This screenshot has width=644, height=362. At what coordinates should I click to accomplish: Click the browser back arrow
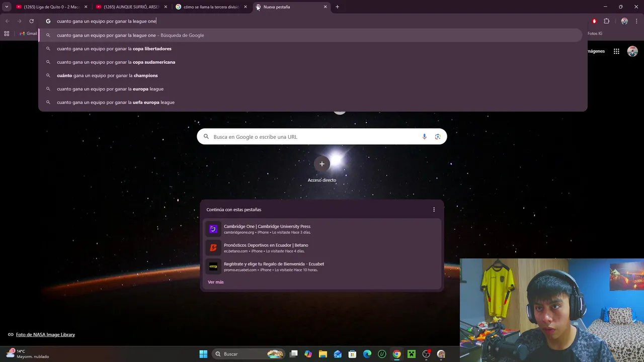(7, 21)
